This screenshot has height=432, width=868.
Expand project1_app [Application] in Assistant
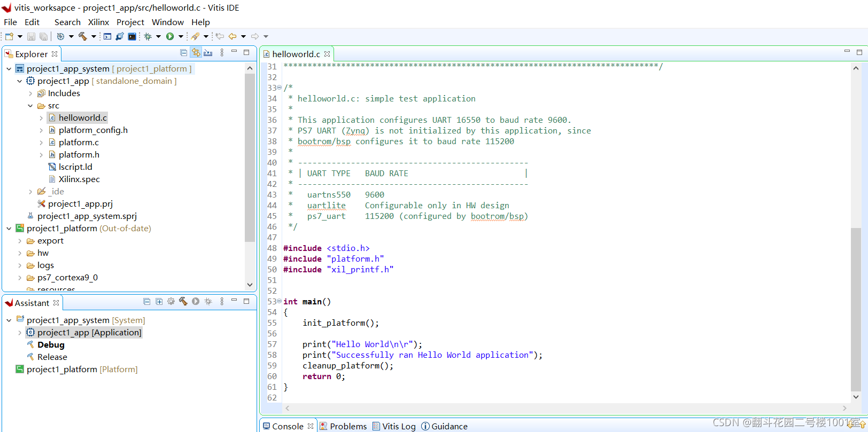pyautogui.click(x=20, y=333)
